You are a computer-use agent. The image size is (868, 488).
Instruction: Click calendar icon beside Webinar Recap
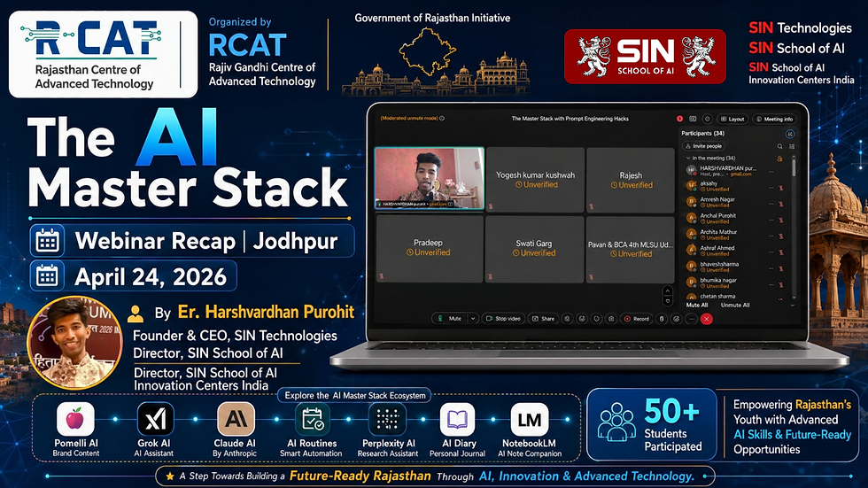(47, 241)
